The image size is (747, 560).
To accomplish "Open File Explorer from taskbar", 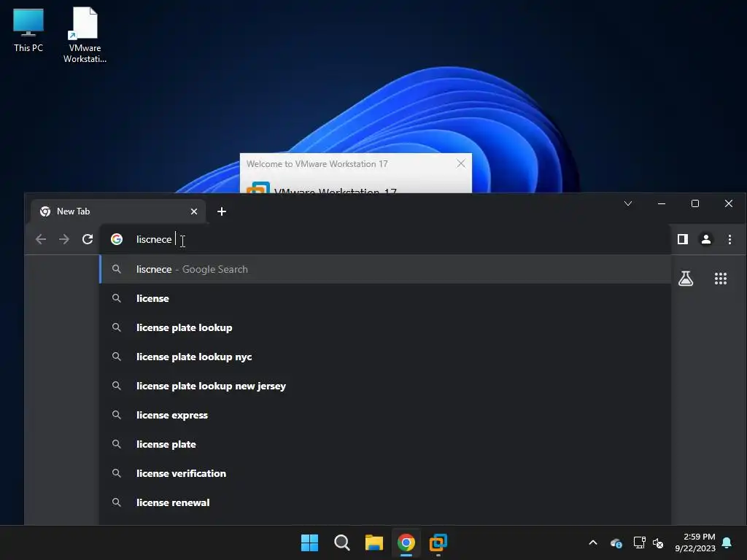I will [374, 542].
